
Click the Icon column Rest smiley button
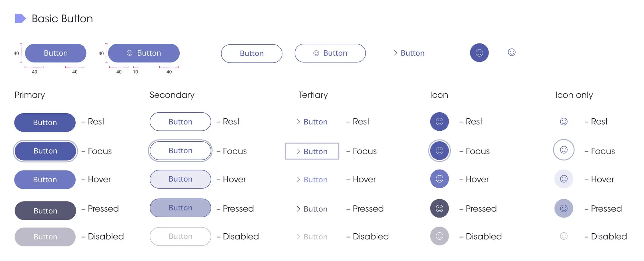pos(439,122)
